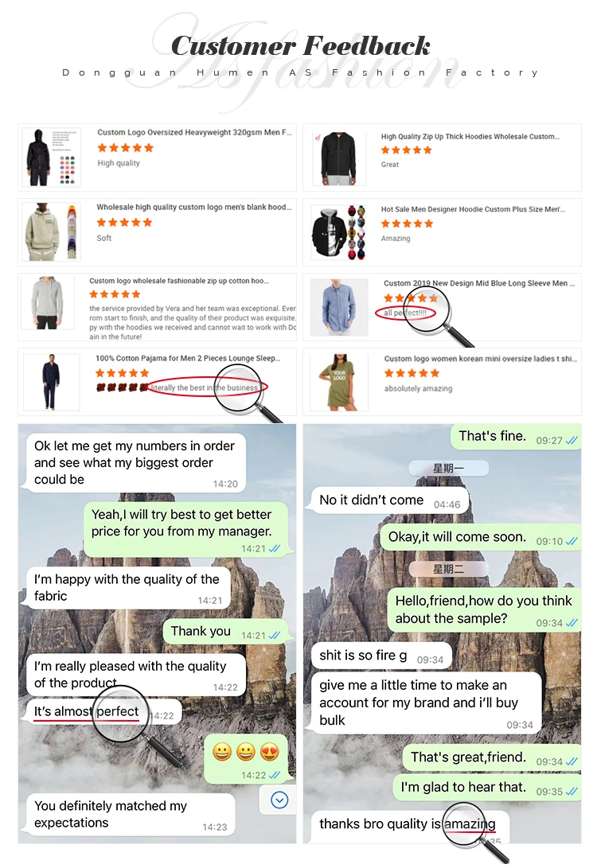
Task: Click the navy pajama set product thumbnail
Action: coord(51,382)
